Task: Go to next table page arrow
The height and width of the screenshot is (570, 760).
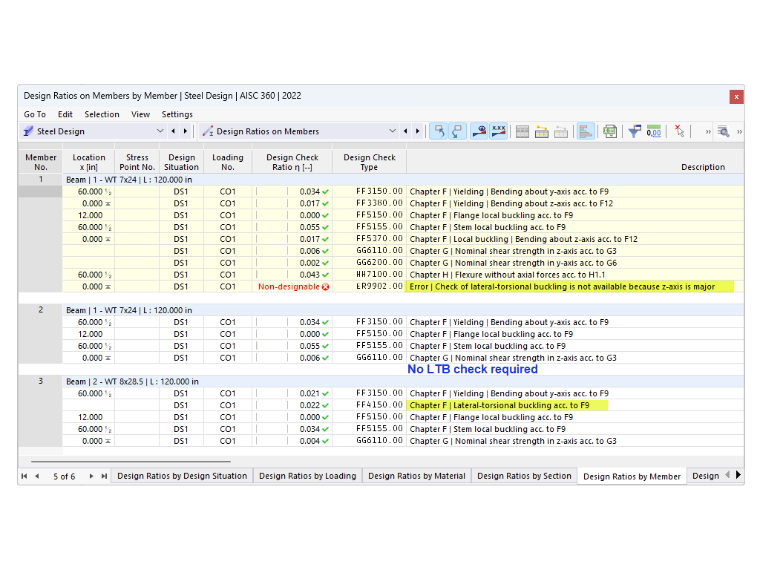Action: 91,476
